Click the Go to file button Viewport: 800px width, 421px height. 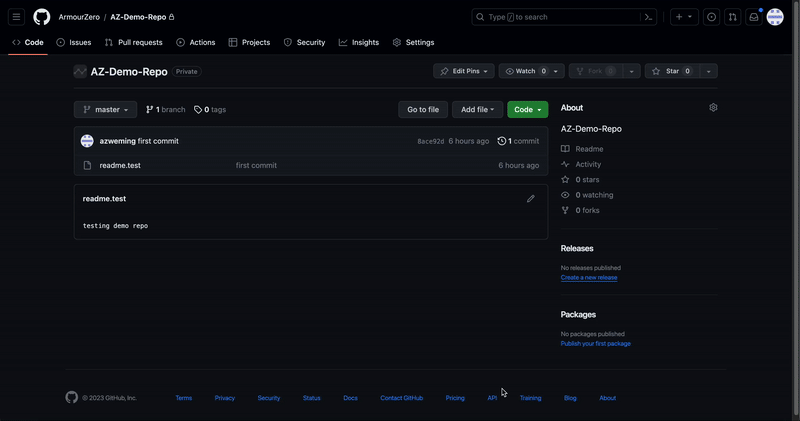[x=423, y=109]
